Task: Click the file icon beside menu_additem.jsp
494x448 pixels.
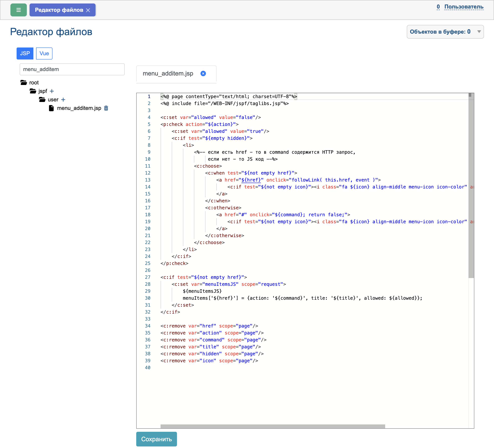Action: pyautogui.click(x=51, y=108)
